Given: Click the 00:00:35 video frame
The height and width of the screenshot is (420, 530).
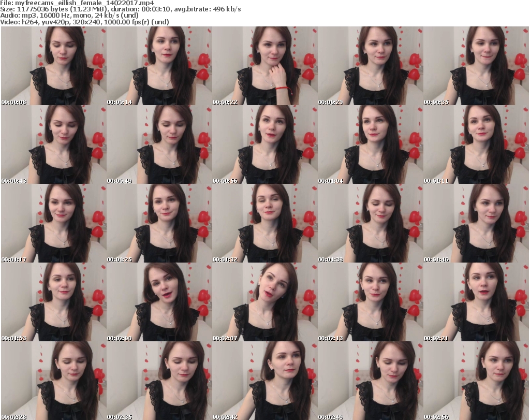Looking at the screenshot, I should (x=476, y=66).
